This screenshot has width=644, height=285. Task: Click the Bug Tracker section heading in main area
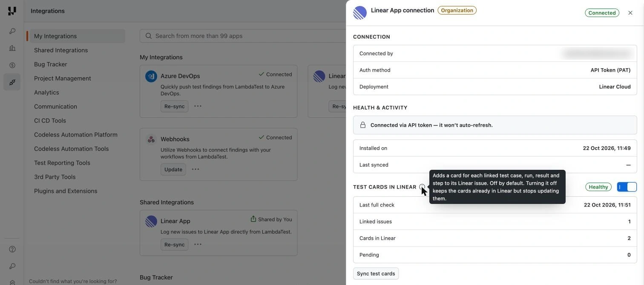tap(156, 277)
